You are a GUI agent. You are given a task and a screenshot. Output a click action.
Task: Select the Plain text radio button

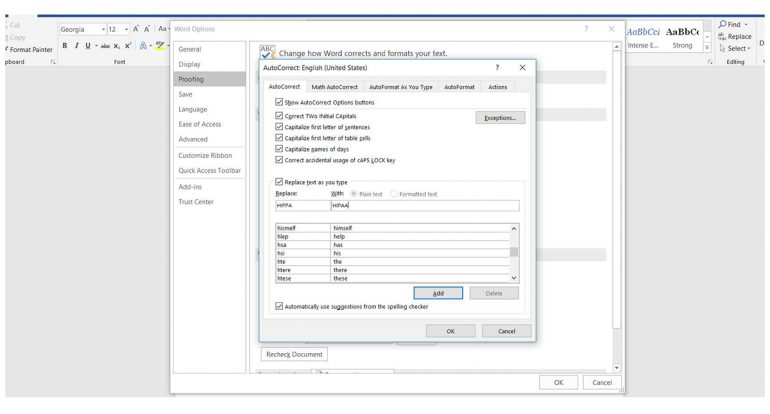tap(354, 194)
